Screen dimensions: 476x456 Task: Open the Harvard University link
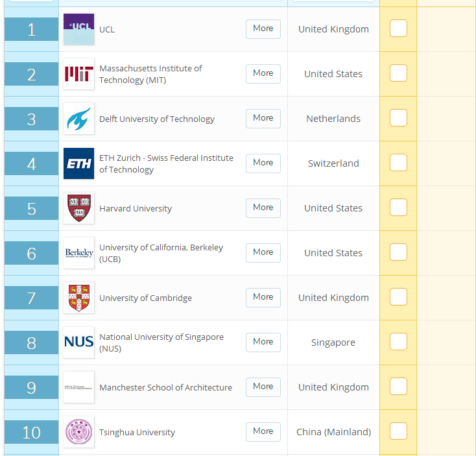point(136,209)
